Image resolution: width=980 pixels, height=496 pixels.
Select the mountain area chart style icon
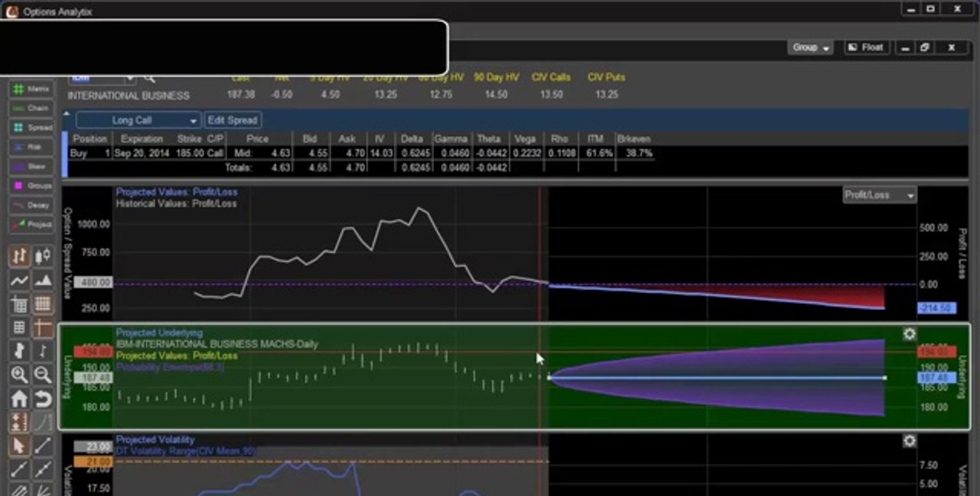pyautogui.click(x=43, y=280)
